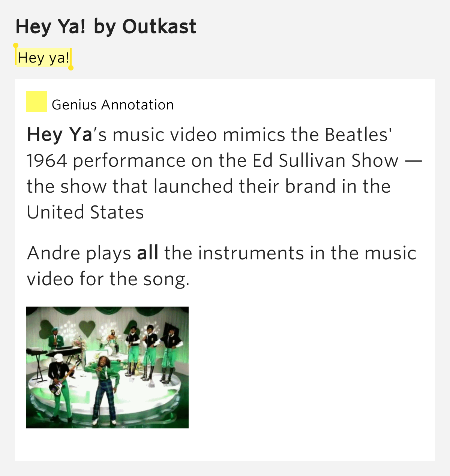450x476 pixels.
Task: Click the top-left yellow selection handle
Action: pos(16,46)
